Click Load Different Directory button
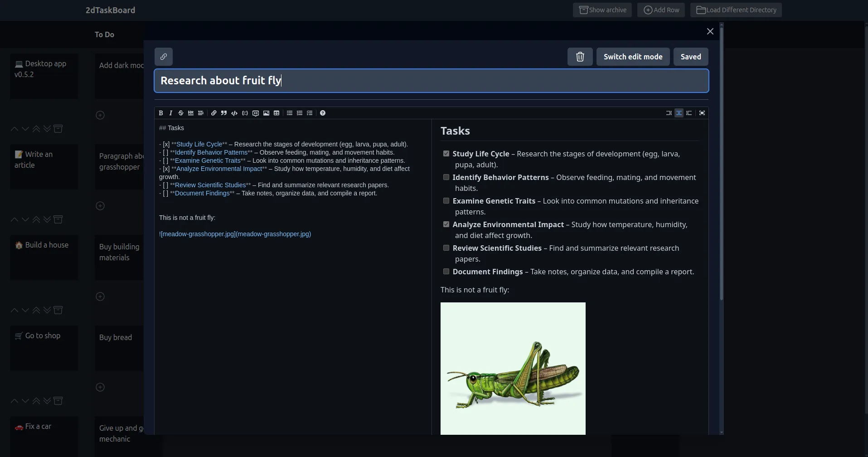This screenshot has height=457, width=868. (736, 10)
